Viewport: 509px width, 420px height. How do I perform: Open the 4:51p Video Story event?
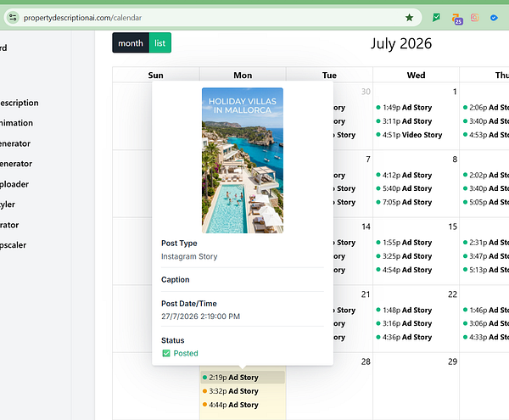tap(409, 135)
